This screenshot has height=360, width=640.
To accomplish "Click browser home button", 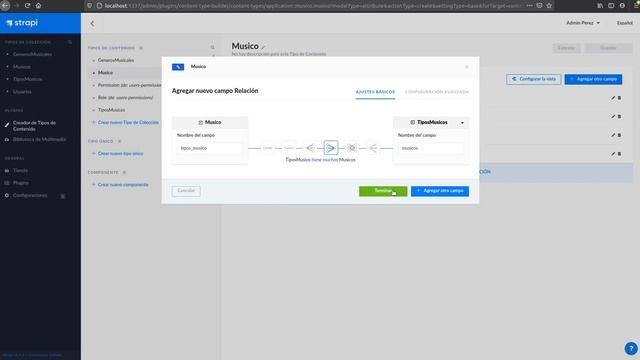I will pos(38,6).
